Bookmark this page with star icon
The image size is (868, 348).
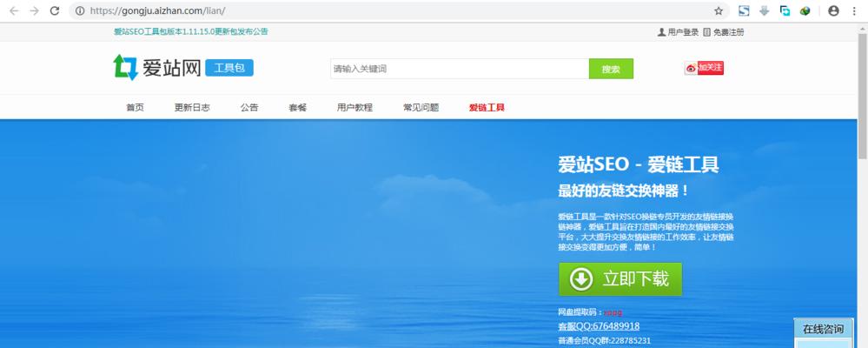click(719, 10)
